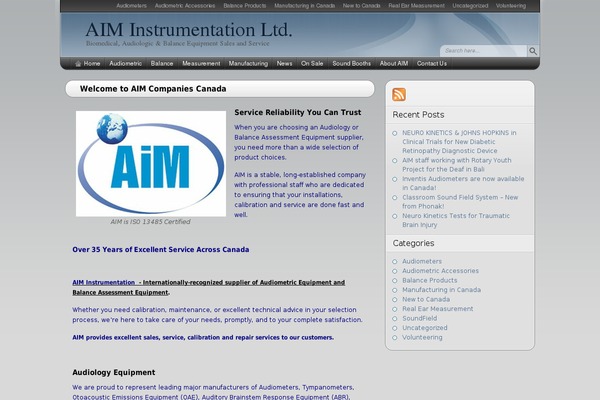Click the Recent Posts sidebar heading
Image resolution: width=600 pixels, height=400 pixels.
click(x=418, y=115)
